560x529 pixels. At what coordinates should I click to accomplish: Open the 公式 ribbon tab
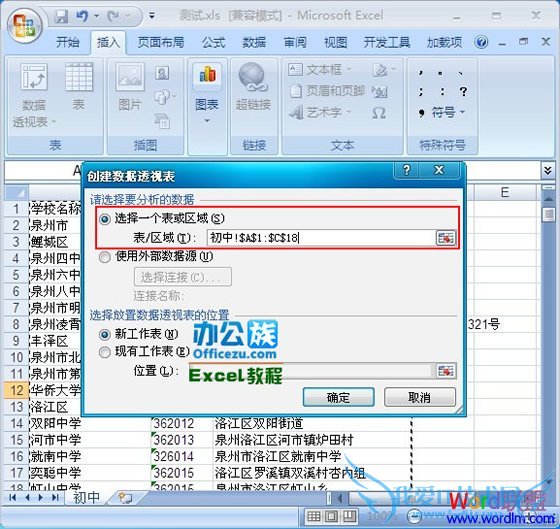pos(214,43)
